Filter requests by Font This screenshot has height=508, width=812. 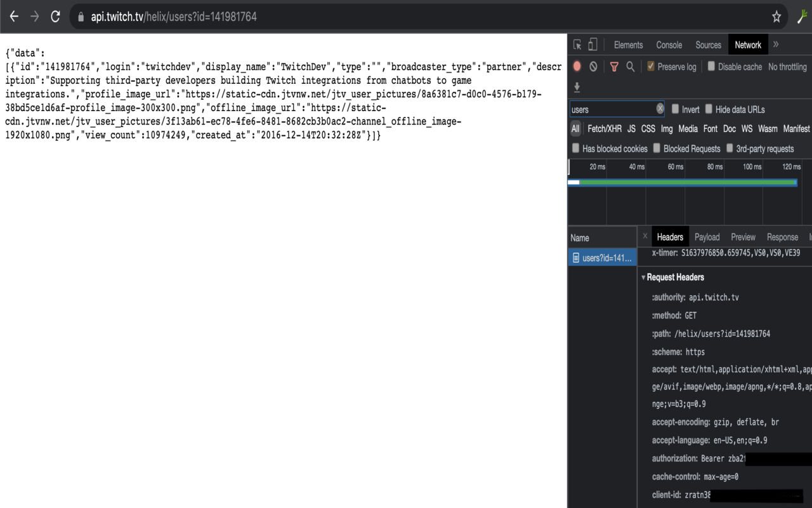coord(710,129)
